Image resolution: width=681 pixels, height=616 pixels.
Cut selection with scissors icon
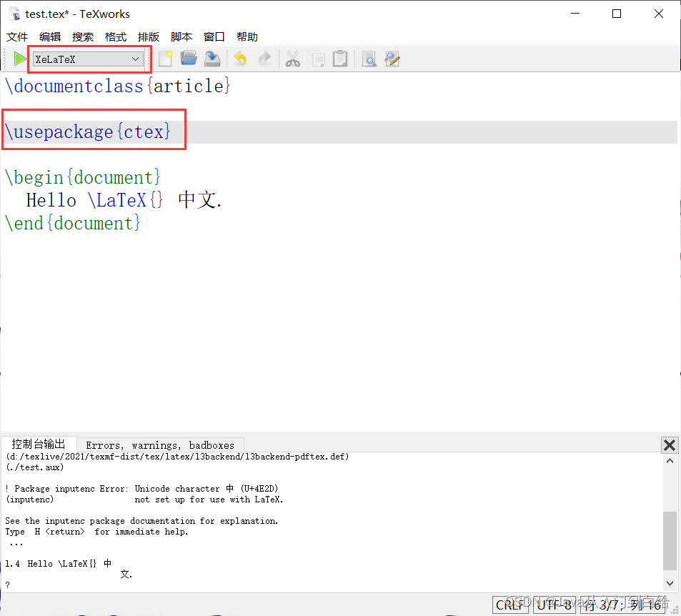click(x=293, y=59)
